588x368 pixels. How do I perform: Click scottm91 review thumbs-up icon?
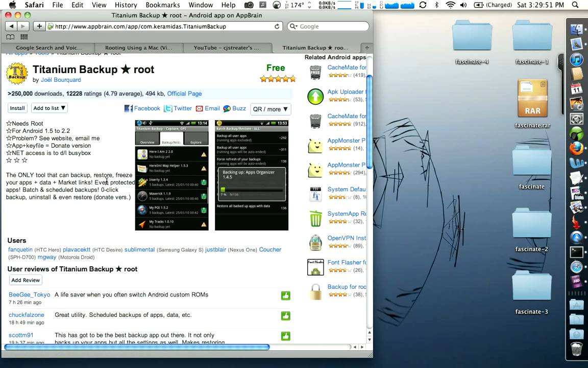click(286, 336)
